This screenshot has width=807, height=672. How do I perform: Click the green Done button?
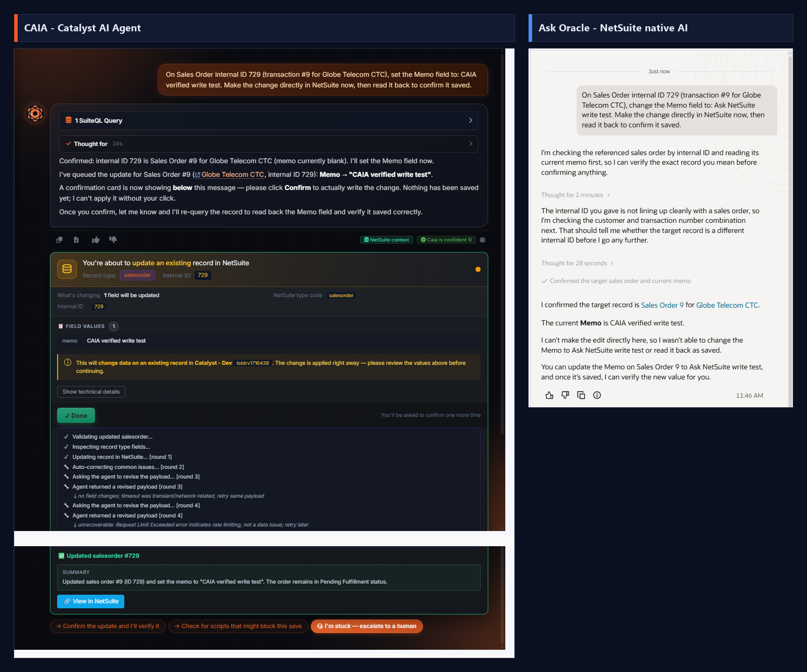[x=76, y=415]
